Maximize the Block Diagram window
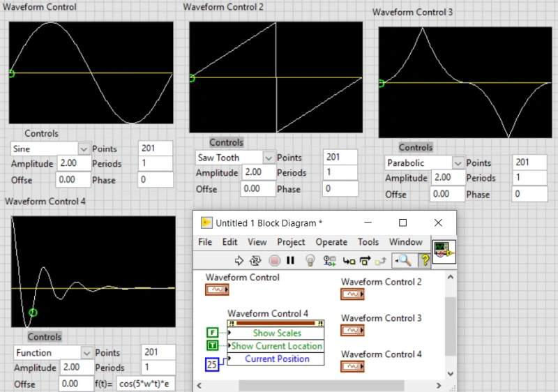The height and width of the screenshot is (392, 558). (402, 223)
